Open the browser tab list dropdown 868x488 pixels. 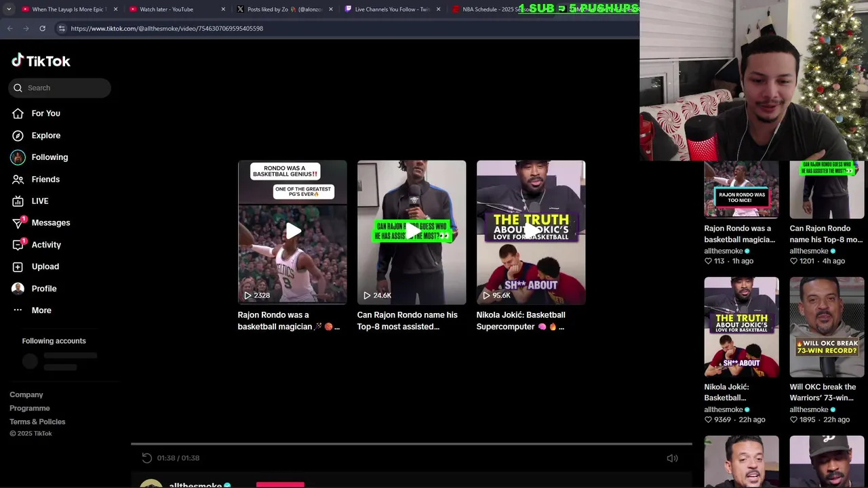tap(8, 9)
